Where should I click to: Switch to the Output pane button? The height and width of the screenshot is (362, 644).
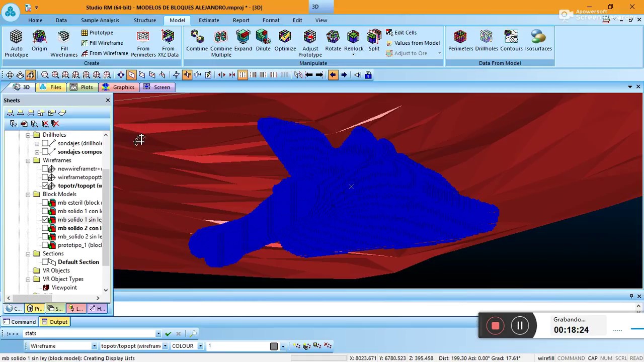(x=54, y=322)
